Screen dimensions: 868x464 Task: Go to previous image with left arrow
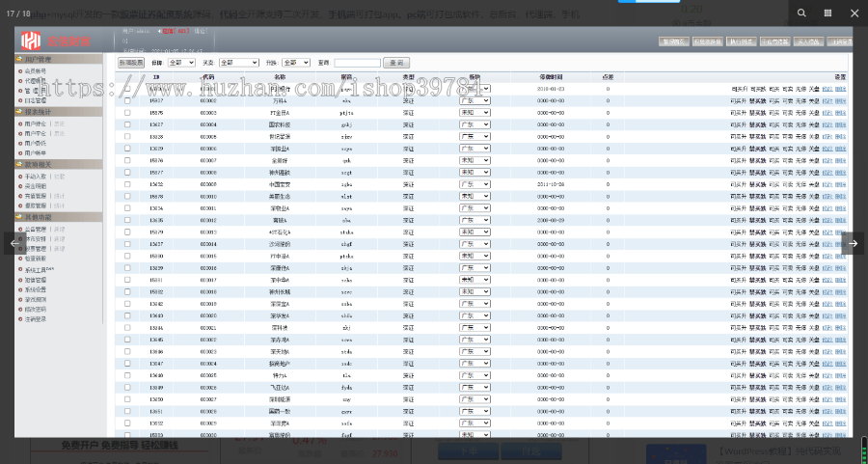pos(14,243)
